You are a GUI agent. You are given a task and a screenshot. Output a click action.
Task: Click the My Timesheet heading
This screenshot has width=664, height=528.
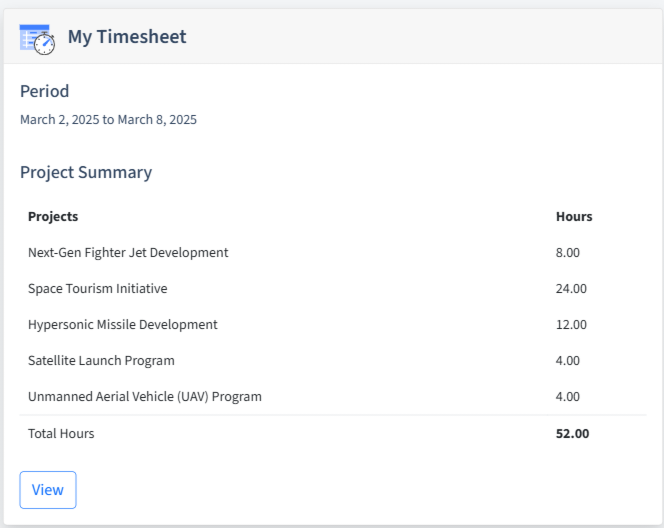[127, 36]
